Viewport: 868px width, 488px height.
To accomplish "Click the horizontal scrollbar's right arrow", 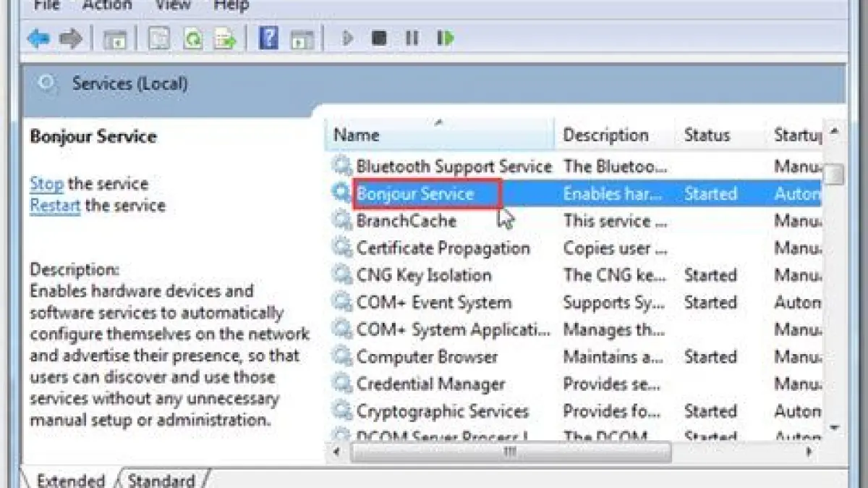I will pos(809,452).
